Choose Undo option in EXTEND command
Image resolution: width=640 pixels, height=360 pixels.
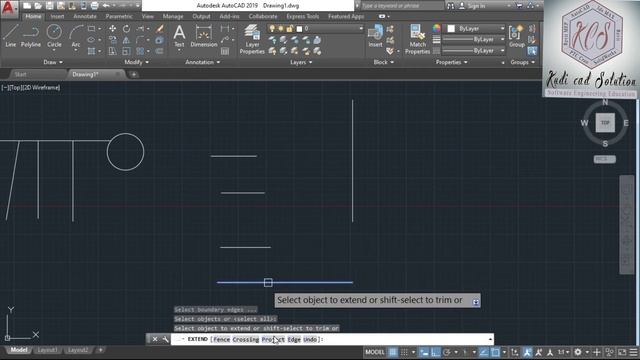pos(310,339)
